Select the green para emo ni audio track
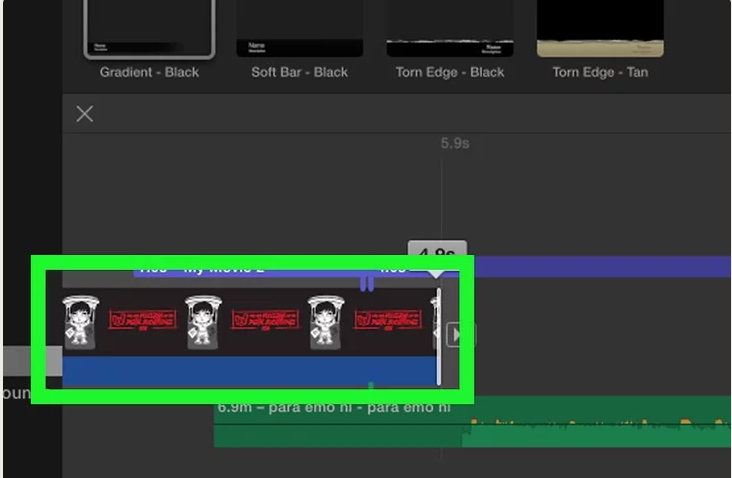 pos(472,422)
